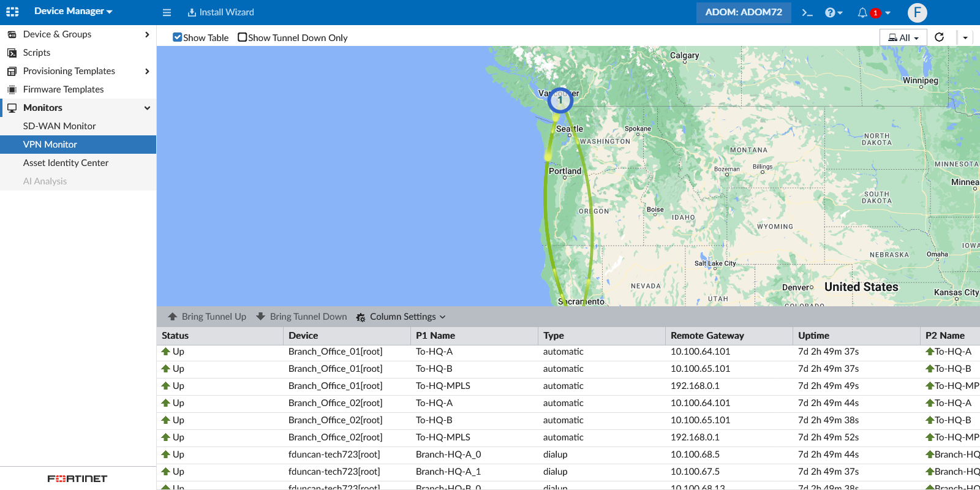Click the Scripts sidebar icon

(12, 53)
